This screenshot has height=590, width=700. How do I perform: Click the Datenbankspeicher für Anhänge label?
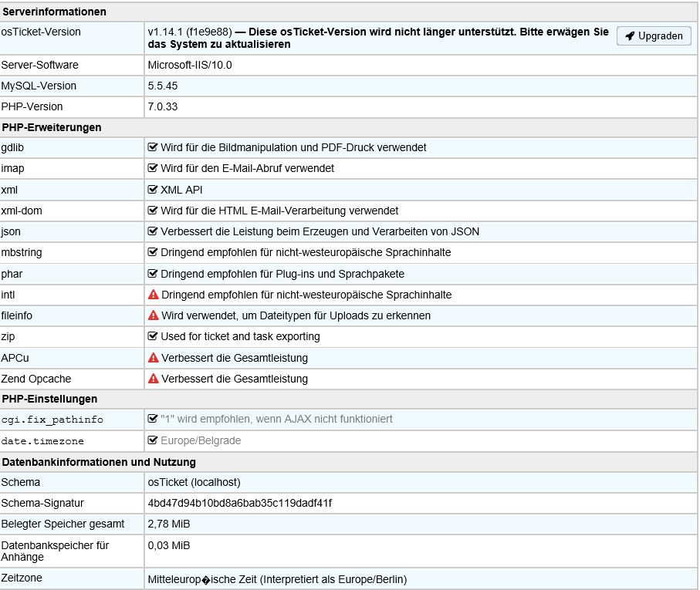[55, 551]
